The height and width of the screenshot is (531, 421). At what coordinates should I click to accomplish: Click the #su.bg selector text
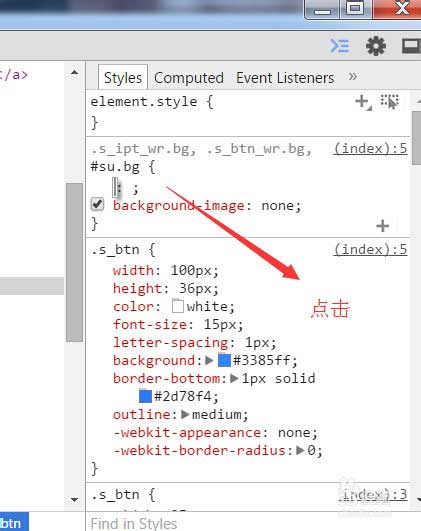point(115,167)
